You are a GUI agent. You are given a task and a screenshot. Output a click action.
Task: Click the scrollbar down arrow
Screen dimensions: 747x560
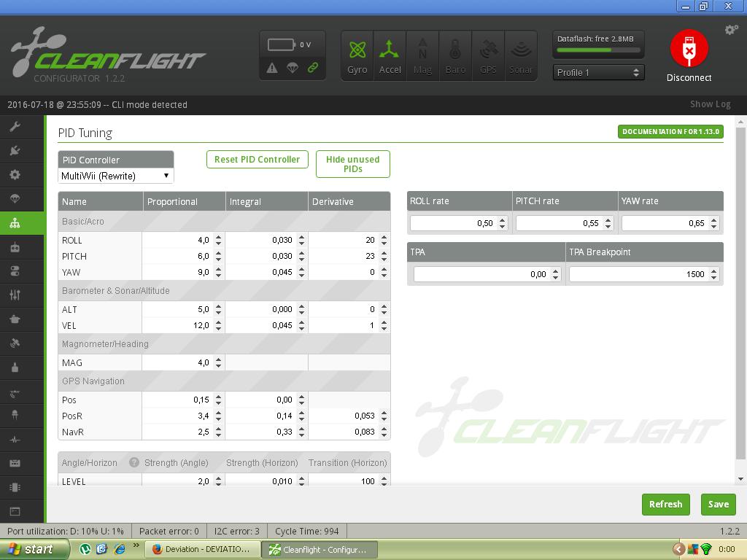(x=740, y=479)
